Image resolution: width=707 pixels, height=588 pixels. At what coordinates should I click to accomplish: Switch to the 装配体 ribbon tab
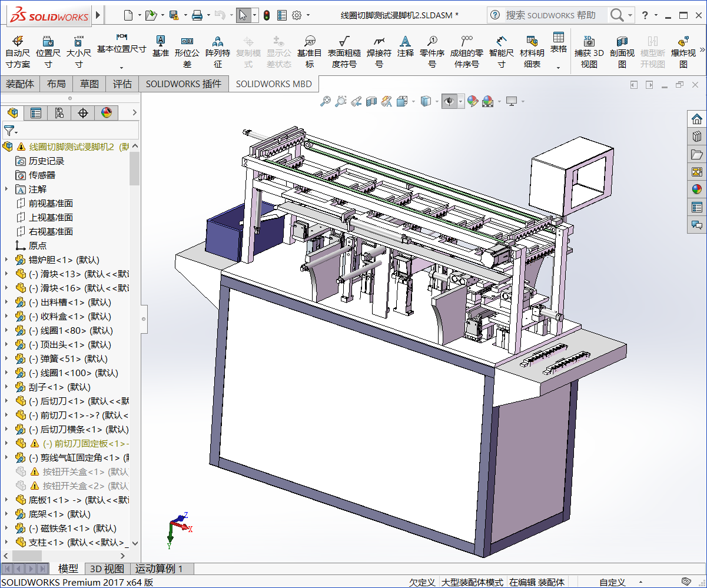pyautogui.click(x=20, y=84)
